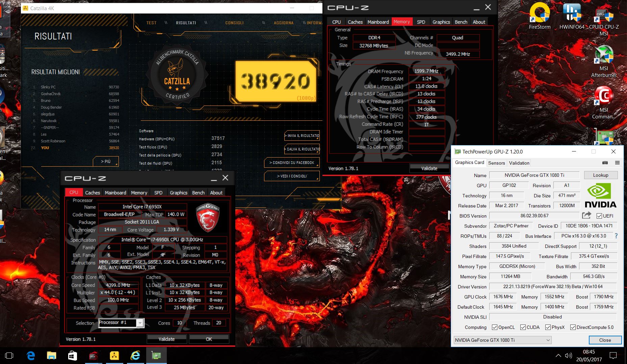This screenshot has width=627, height=364.
Task: Click Validate in CPU-Z Memory window
Action: point(429,168)
